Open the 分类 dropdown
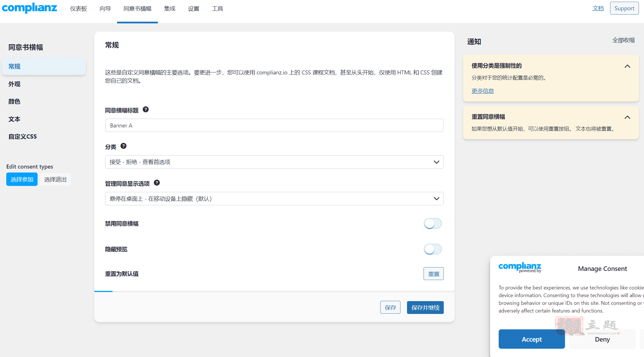644x357 pixels. [x=274, y=162]
